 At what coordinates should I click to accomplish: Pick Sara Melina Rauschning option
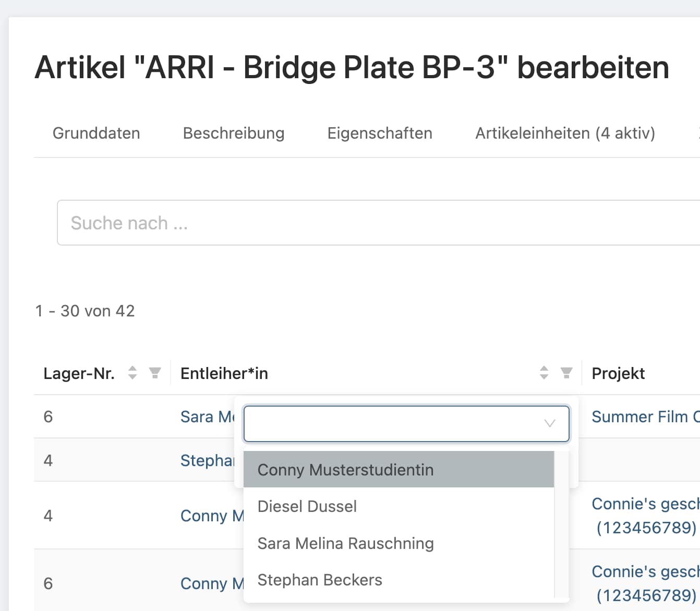345,543
